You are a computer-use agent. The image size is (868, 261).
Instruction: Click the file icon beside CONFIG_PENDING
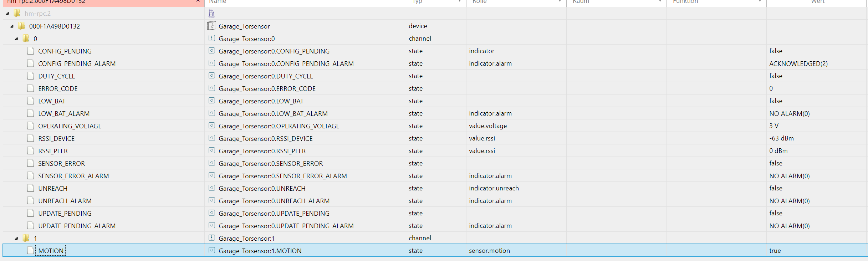click(x=31, y=51)
